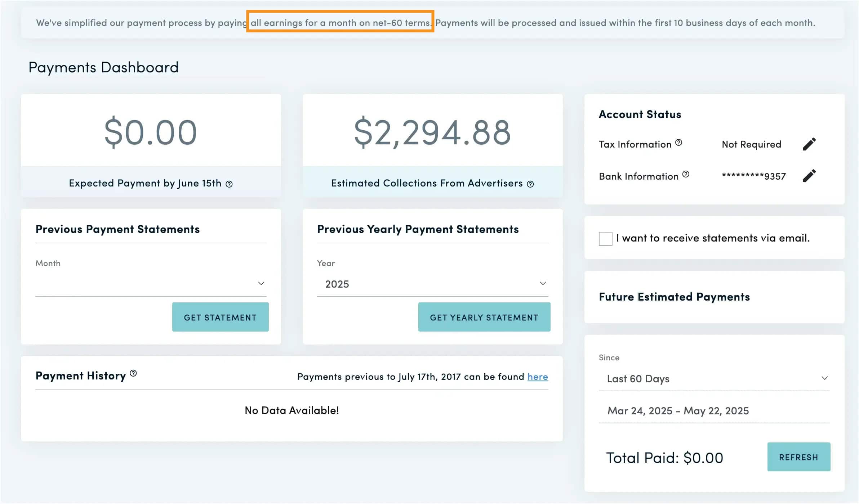The width and height of the screenshot is (859, 504).
Task: Click the 'Account Status' heading
Action: click(640, 114)
